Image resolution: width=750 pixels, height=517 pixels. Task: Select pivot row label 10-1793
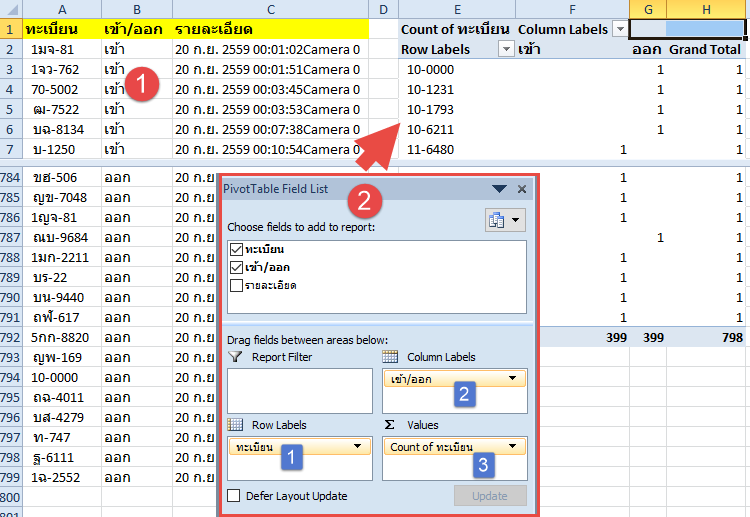[457, 110]
